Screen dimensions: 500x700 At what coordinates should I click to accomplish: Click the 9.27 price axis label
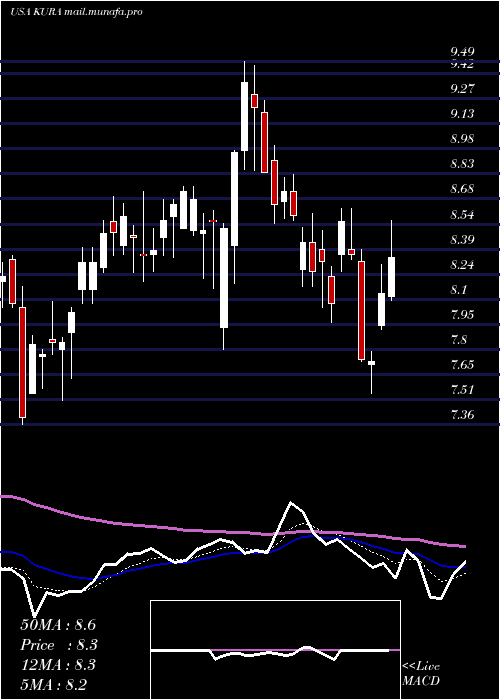pyautogui.click(x=462, y=89)
